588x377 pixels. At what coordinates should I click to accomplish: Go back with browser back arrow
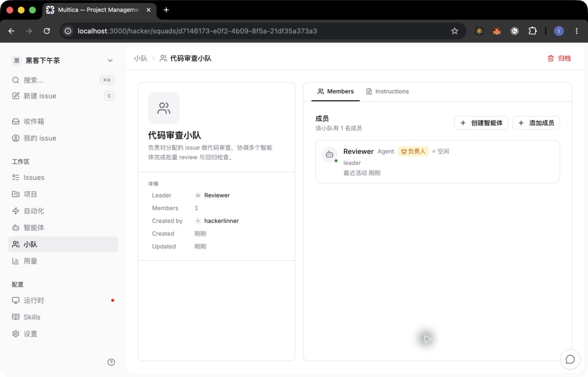[x=12, y=31]
